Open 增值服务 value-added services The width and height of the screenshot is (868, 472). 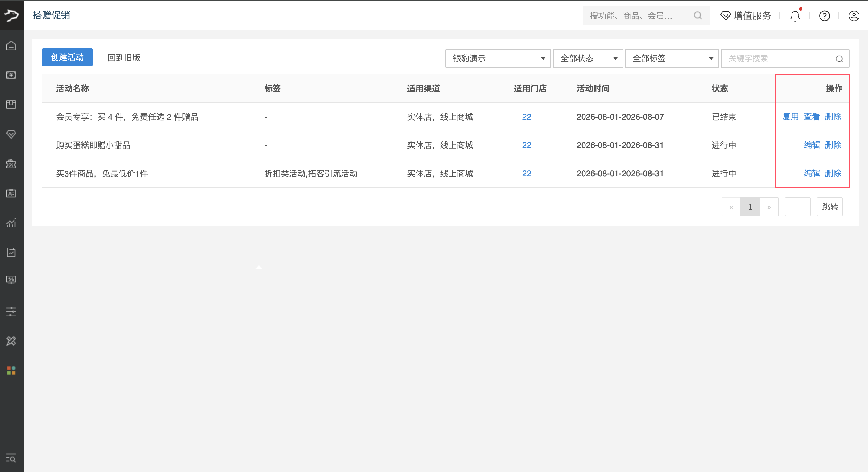tap(746, 16)
